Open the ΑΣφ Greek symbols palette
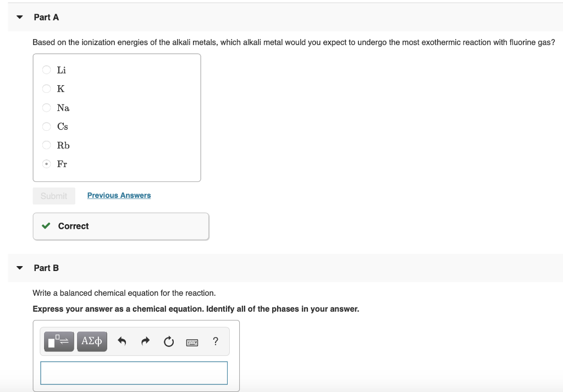 coord(92,341)
